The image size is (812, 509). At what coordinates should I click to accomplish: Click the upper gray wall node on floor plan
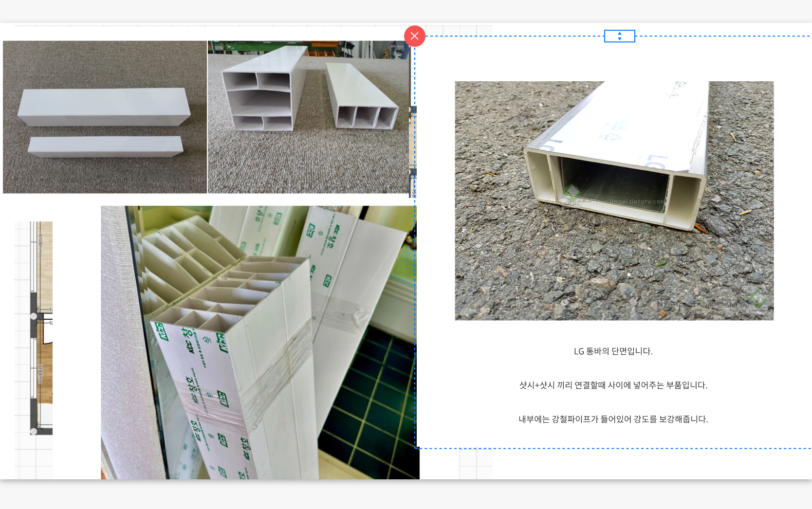(34, 316)
